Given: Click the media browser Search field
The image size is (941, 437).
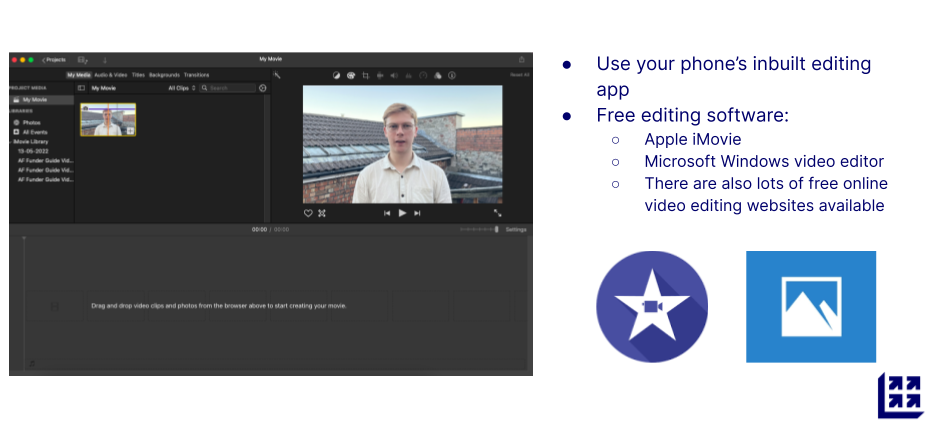Looking at the screenshot, I should click(227, 88).
